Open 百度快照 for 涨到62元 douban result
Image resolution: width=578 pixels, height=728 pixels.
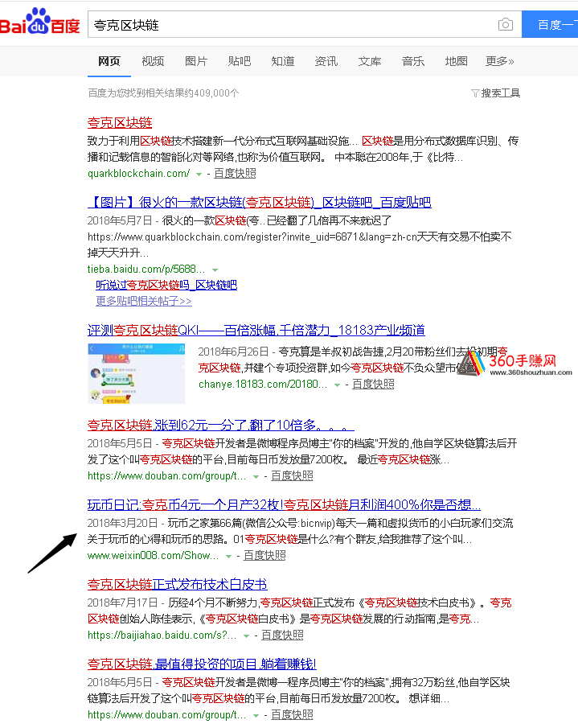point(292,476)
